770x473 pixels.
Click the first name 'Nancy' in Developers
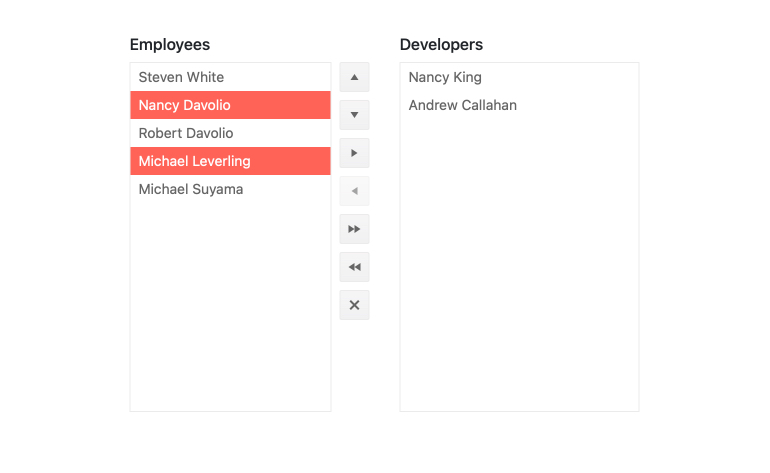pos(429,77)
